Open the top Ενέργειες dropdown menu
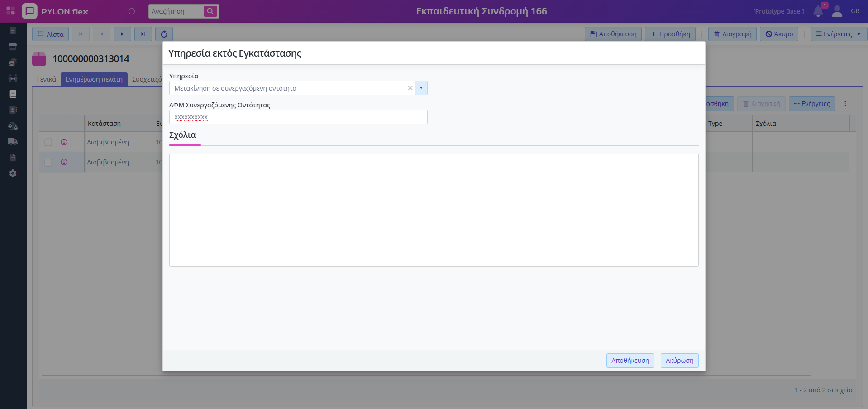This screenshot has width=868, height=409. [x=838, y=34]
